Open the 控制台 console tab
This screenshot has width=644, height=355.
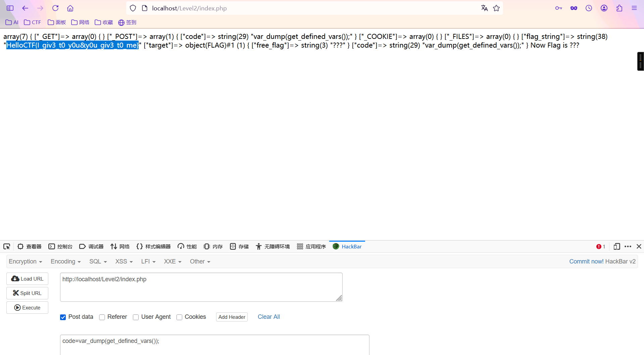coord(60,246)
